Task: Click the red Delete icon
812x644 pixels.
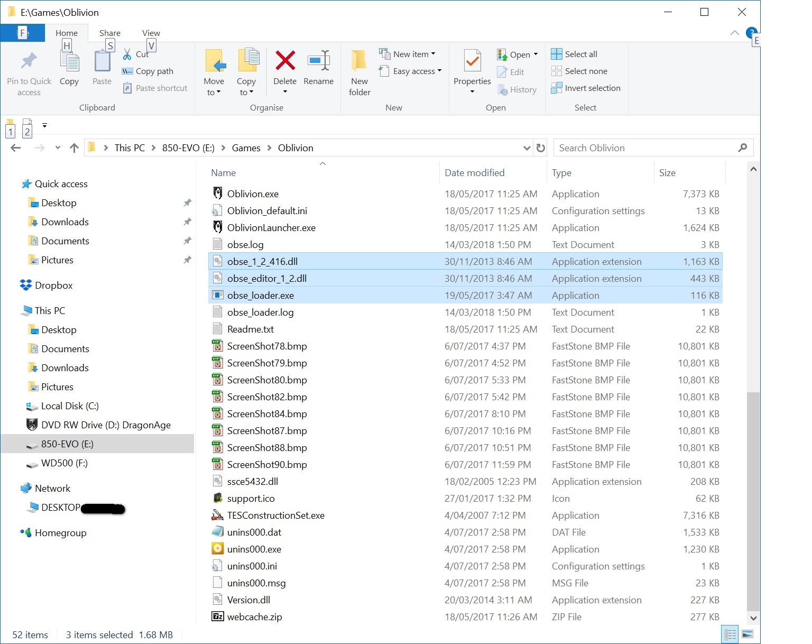Action: (285, 60)
